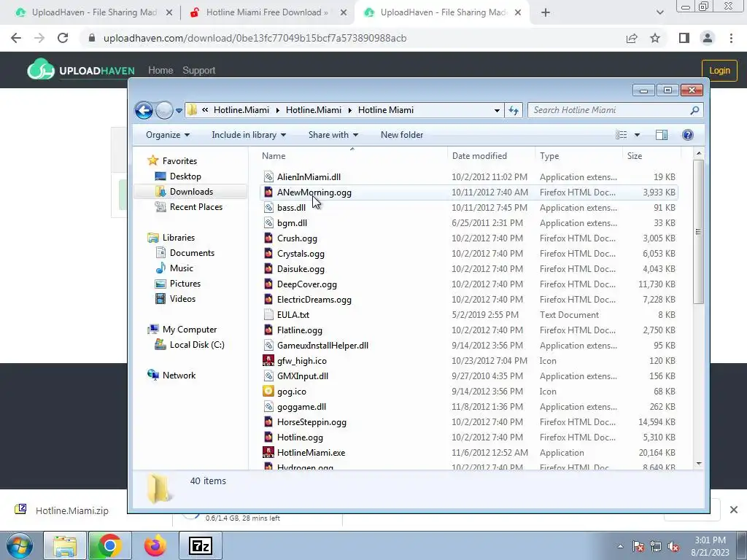747x560 pixels.
Task: Open the view options dropdown arrow
Action: point(637,135)
